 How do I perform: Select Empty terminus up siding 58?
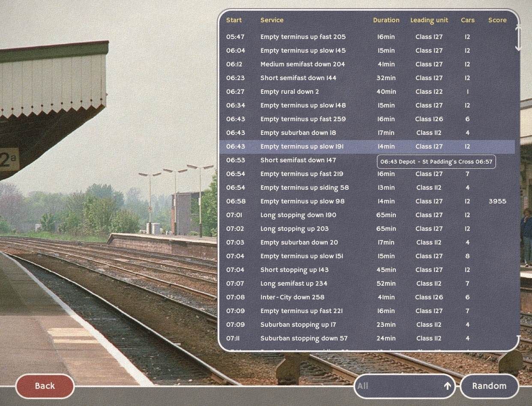pos(367,188)
